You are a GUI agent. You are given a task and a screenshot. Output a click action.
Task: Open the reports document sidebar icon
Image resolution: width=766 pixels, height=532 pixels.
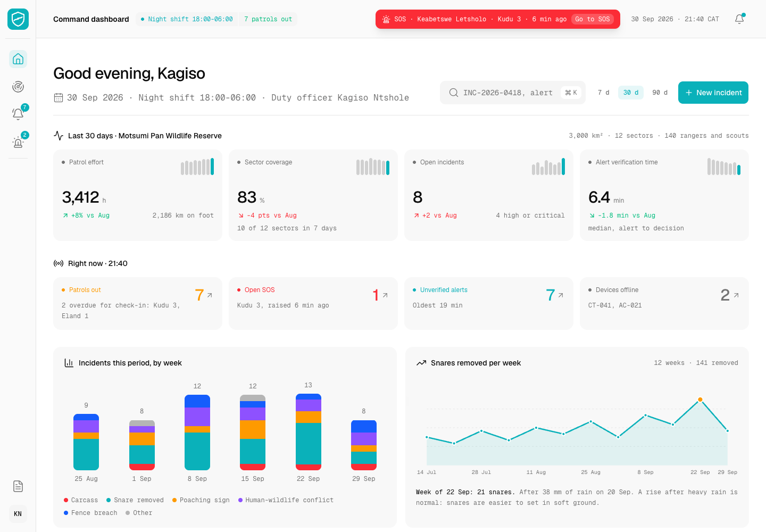tap(18, 486)
